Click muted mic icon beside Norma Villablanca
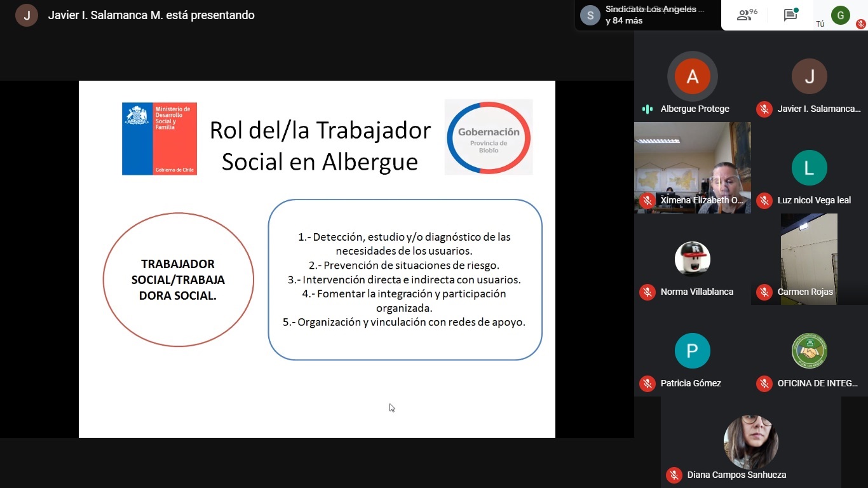Screen dimensions: 868x488 coord(647,292)
